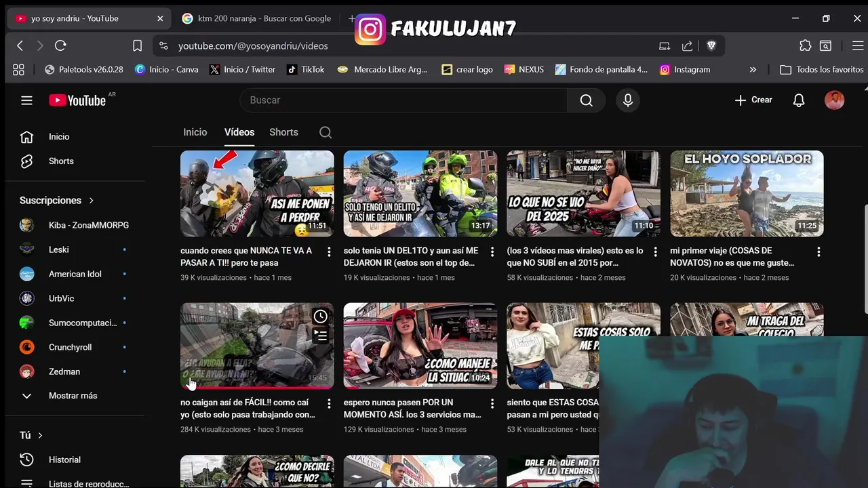Open options for 'espero nunca pasen' video
This screenshot has height=488, width=868.
click(x=492, y=403)
